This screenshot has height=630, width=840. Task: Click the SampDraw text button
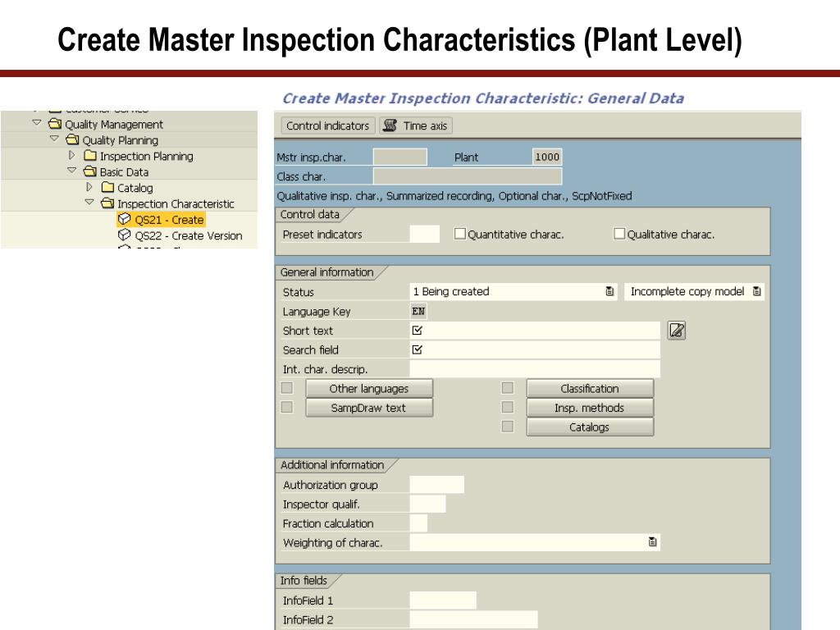tap(369, 408)
